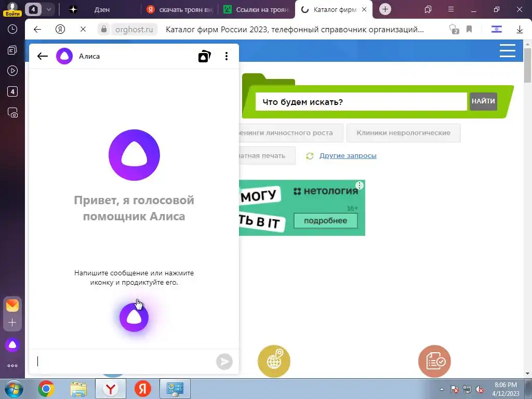Open the sidebar three dots more menu
The image size is (532, 399).
click(x=12, y=366)
